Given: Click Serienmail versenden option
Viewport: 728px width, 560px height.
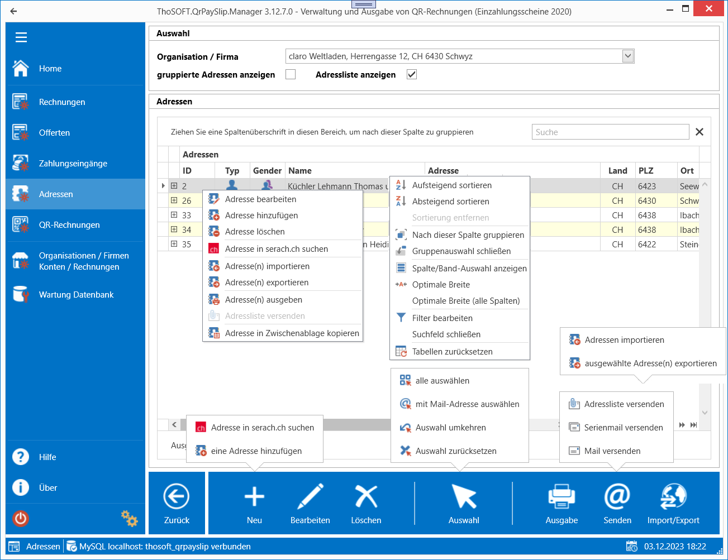Looking at the screenshot, I should (616, 428).
